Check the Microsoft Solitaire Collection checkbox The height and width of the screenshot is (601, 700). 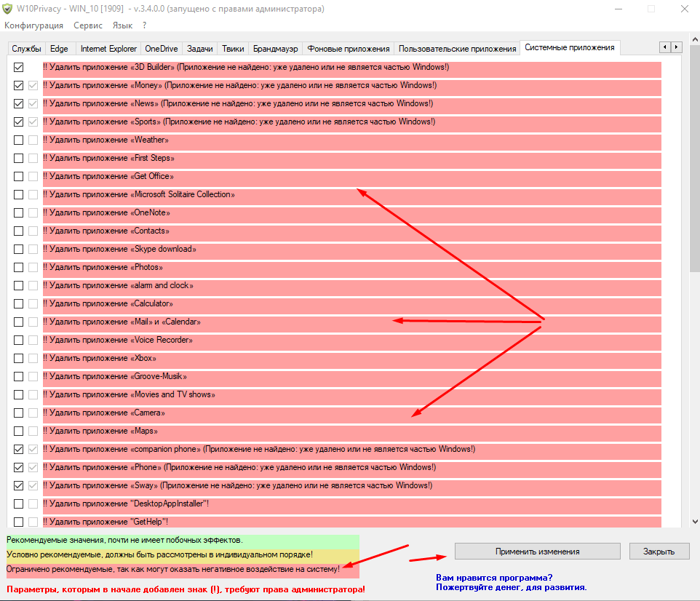tap(18, 195)
